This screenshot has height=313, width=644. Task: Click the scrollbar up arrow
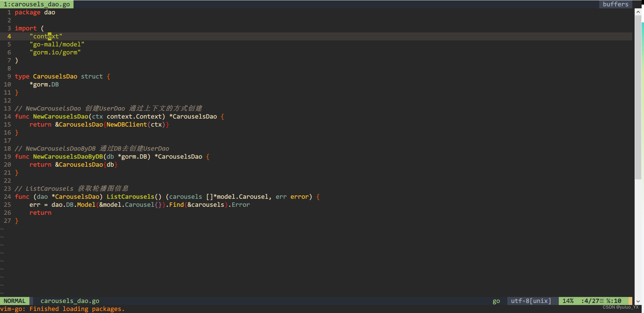pyautogui.click(x=638, y=12)
